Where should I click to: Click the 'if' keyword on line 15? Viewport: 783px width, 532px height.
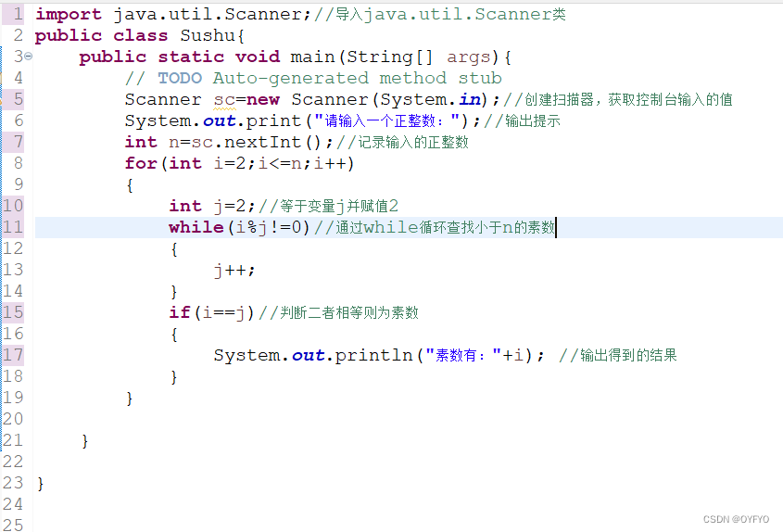[x=180, y=312]
